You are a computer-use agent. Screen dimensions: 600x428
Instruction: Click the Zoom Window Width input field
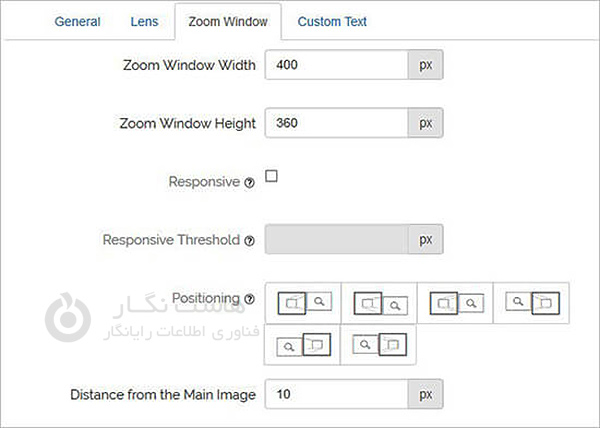pyautogui.click(x=337, y=66)
